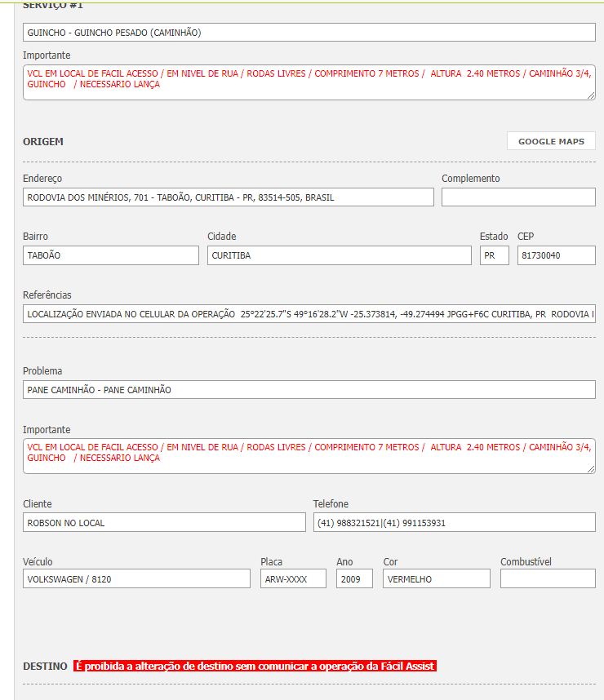Focus the Cliente field with ROBSON NO LOCAL
This screenshot has height=700, width=604.
[164, 523]
